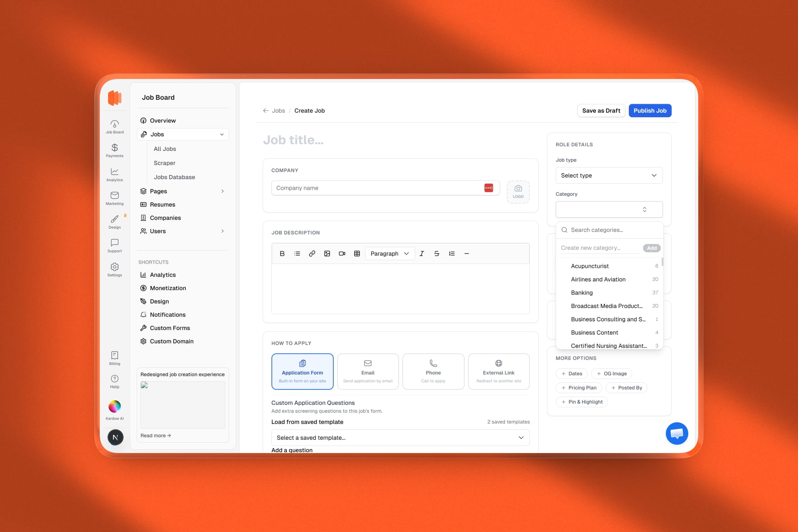Open Marketing in the icon rail
798x532 pixels.
[x=115, y=198]
